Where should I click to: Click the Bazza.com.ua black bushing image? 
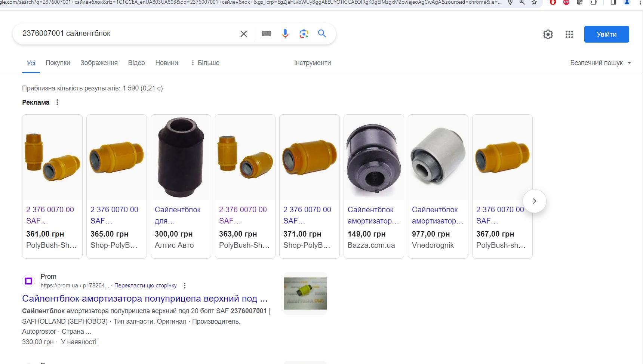[374, 157]
